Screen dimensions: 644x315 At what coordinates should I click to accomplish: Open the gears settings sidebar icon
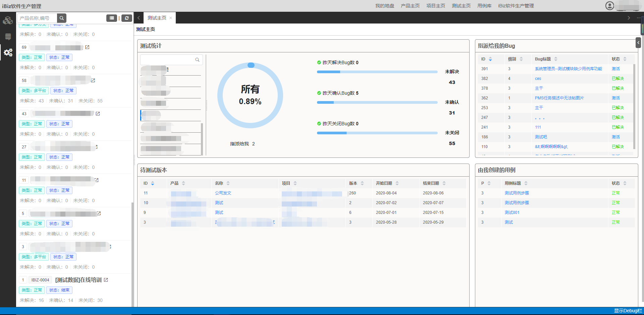coord(8,52)
